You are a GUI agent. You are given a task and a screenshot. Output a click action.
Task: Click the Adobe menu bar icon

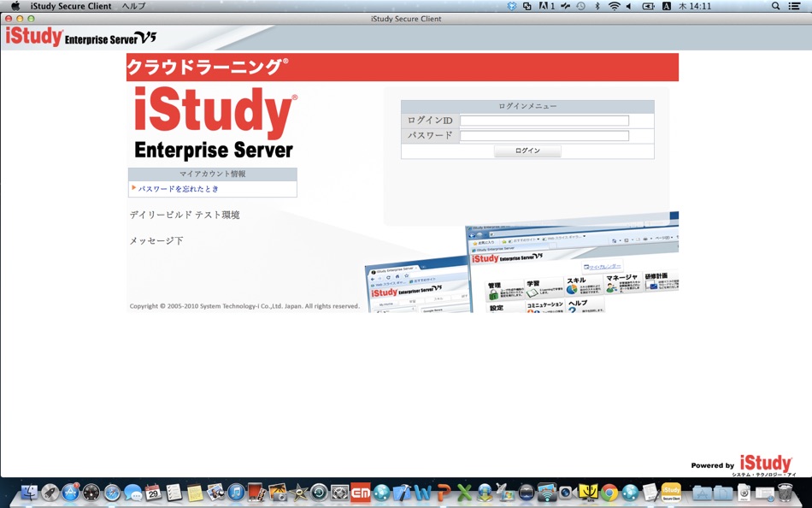coord(546,6)
